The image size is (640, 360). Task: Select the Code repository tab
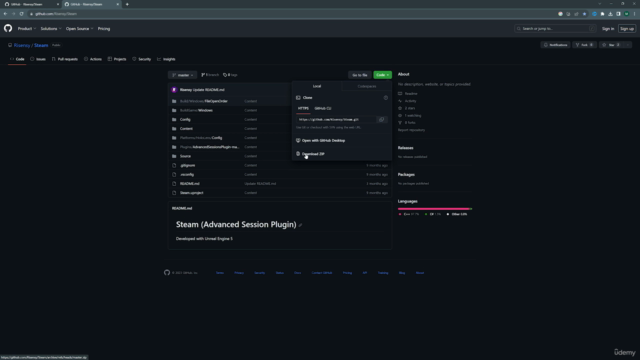pyautogui.click(x=17, y=59)
